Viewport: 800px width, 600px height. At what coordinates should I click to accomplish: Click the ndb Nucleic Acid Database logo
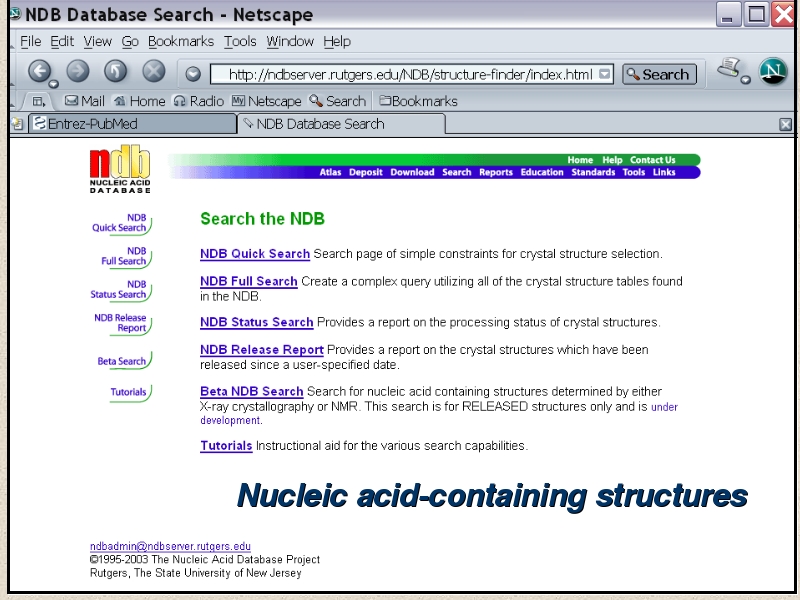click(x=120, y=169)
